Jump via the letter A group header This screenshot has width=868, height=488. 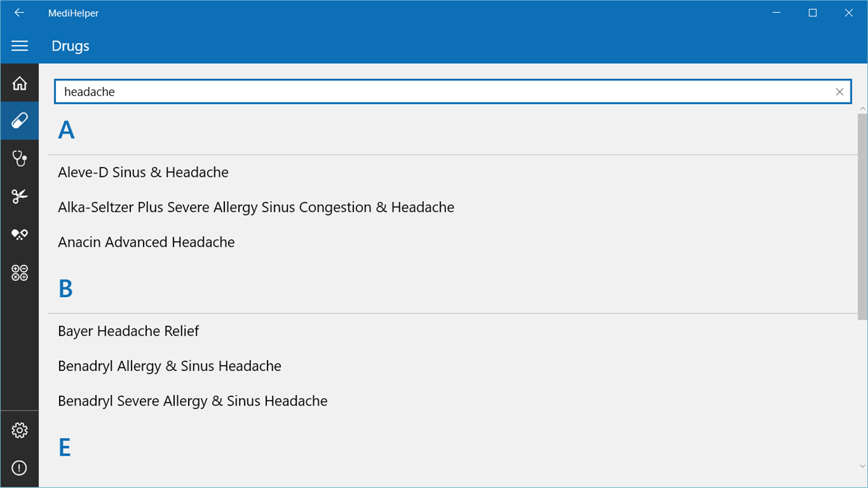(66, 130)
